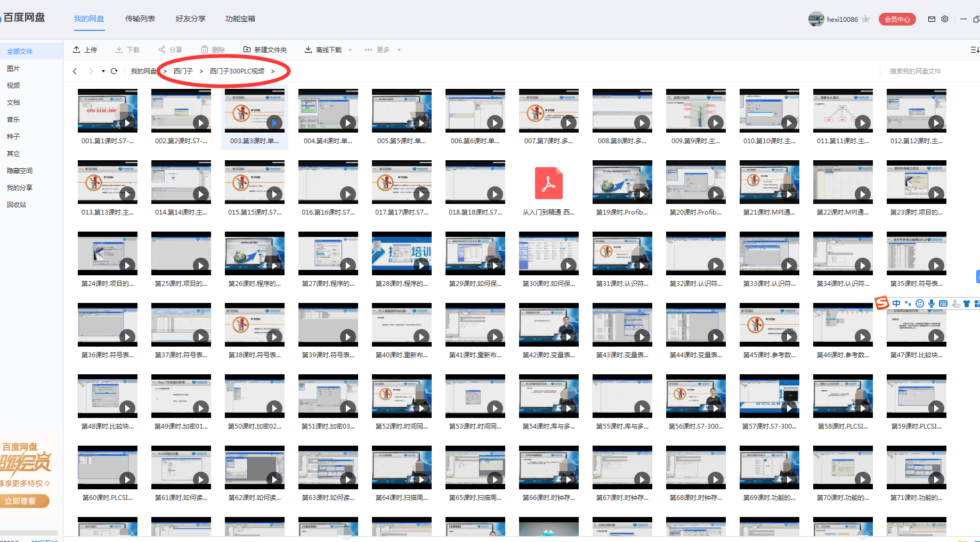
Task: Switch to the 传输列表 tab
Action: tap(140, 19)
